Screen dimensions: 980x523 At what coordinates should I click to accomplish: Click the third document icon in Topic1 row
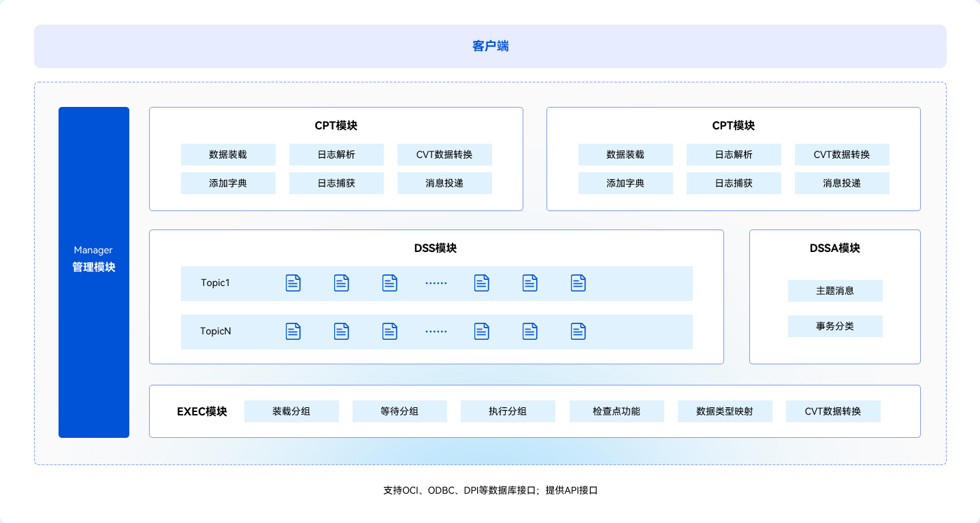(389, 283)
